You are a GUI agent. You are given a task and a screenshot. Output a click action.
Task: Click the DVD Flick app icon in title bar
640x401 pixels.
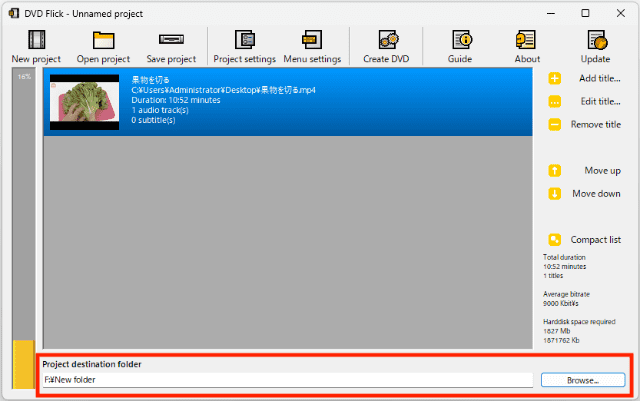point(14,13)
